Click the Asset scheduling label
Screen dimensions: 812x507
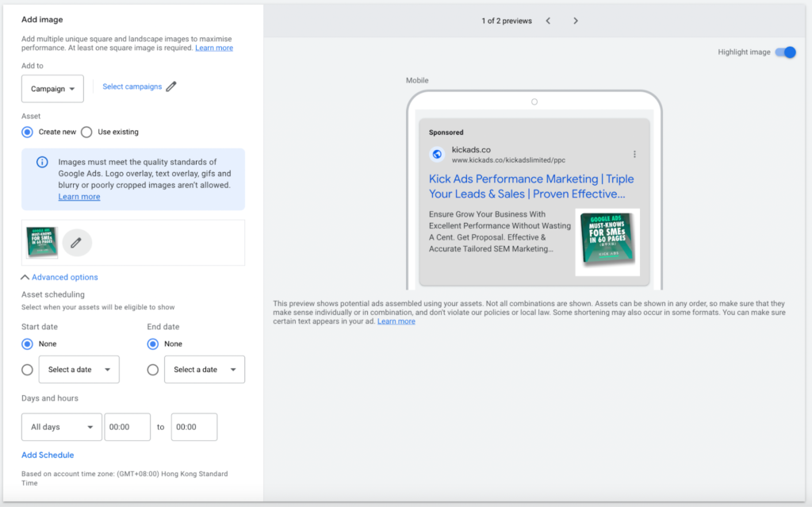point(53,294)
